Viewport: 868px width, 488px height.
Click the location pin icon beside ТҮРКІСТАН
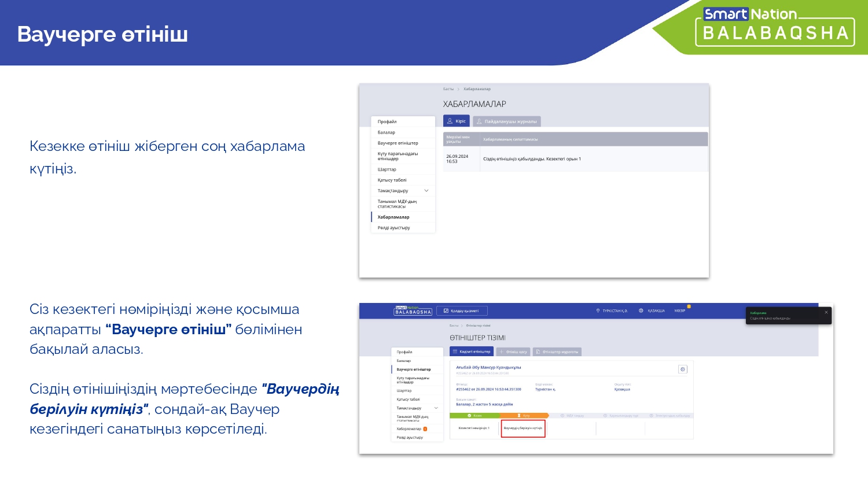tap(598, 311)
